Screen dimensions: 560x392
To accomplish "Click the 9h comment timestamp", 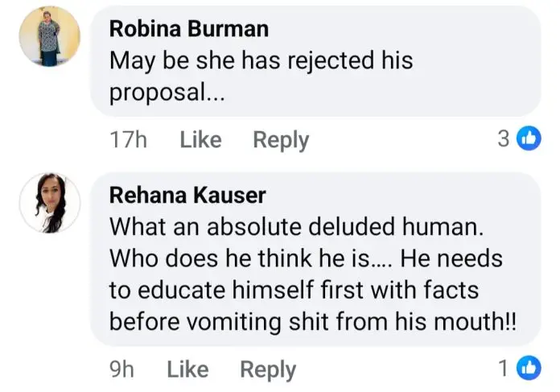I will pyautogui.click(x=121, y=369).
